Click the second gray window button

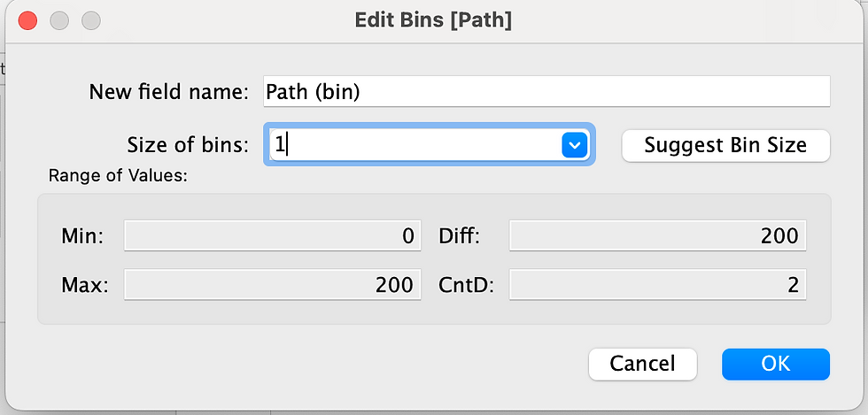click(90, 21)
